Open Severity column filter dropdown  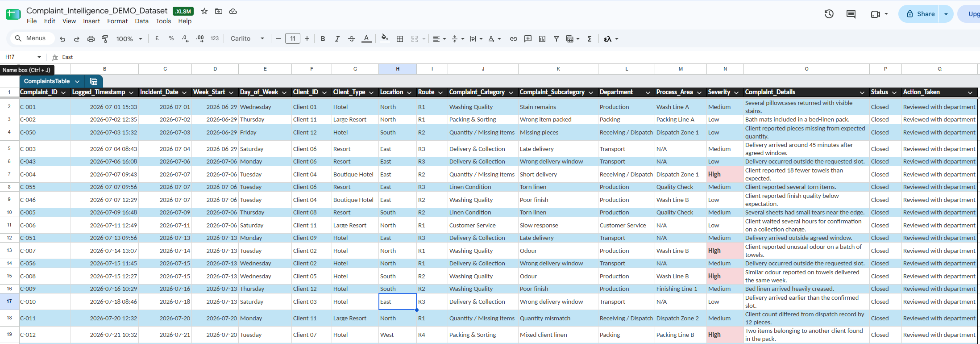(736, 92)
